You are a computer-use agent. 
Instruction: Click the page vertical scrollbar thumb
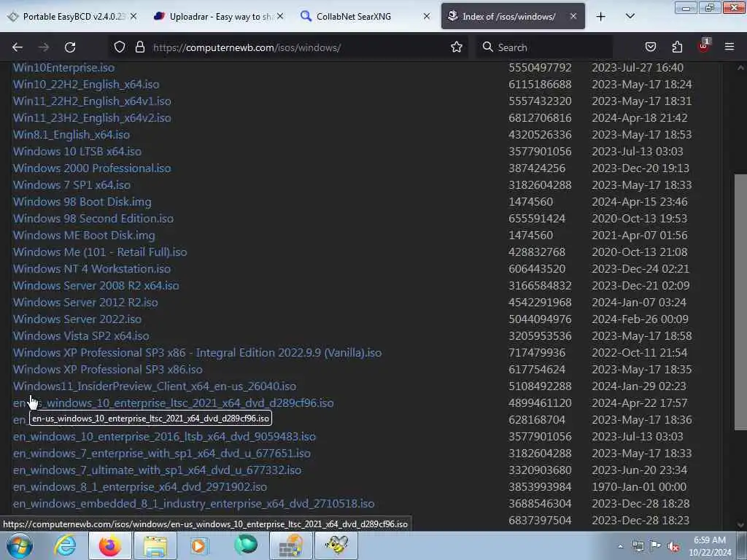click(740, 303)
